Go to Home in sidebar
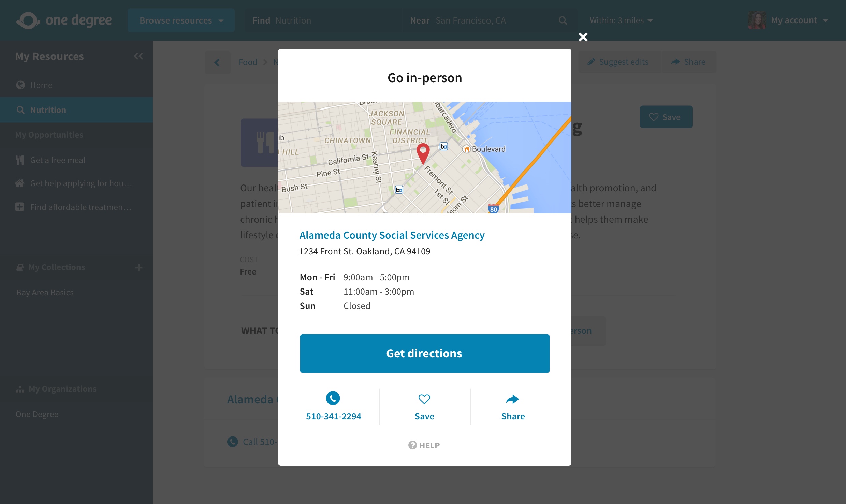Viewport: 846px width, 504px height. pos(41,85)
